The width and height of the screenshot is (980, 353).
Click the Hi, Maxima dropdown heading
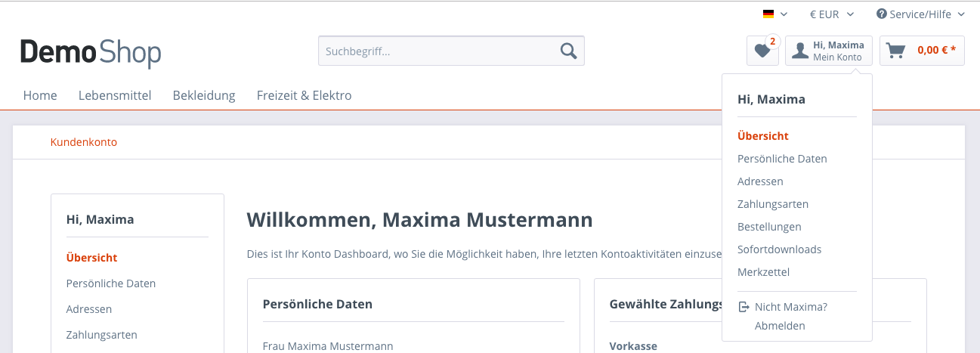(771, 99)
